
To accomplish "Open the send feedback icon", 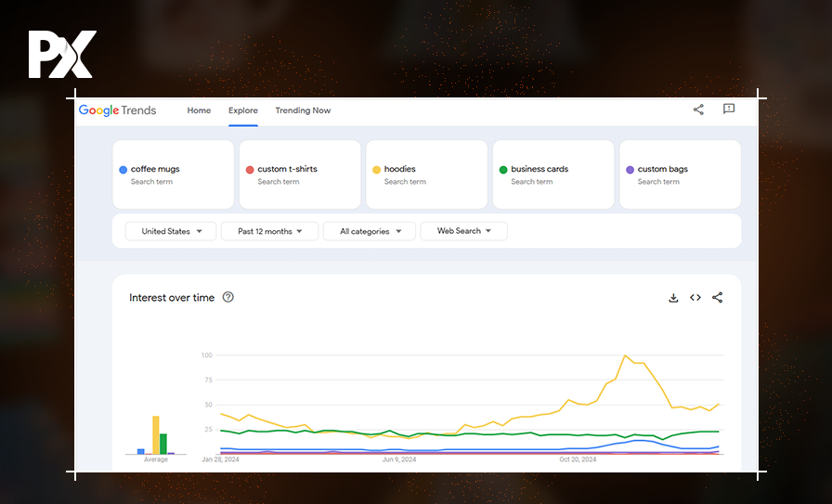I will click(x=729, y=110).
